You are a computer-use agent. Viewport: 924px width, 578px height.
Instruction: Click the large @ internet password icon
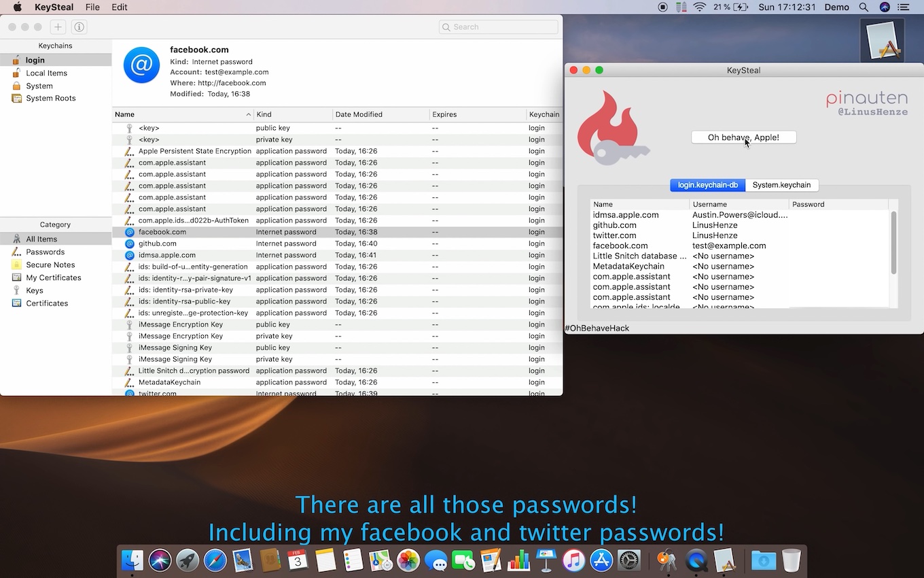coord(141,65)
